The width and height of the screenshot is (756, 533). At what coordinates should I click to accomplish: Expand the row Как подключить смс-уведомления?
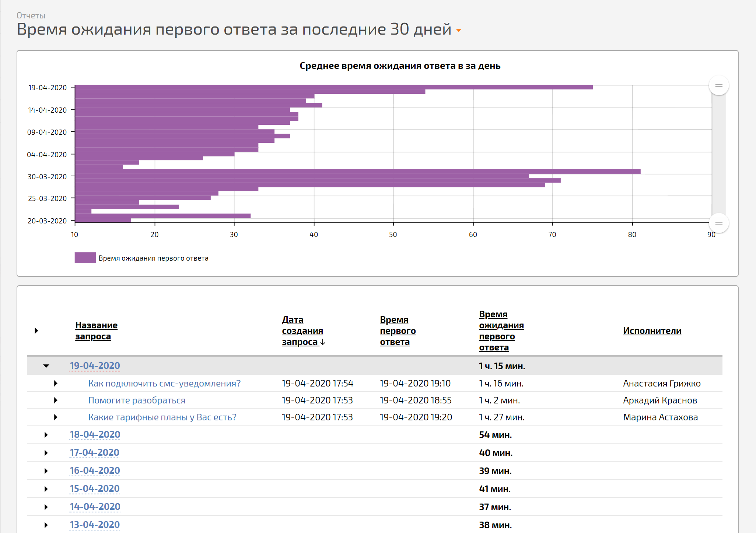(56, 383)
